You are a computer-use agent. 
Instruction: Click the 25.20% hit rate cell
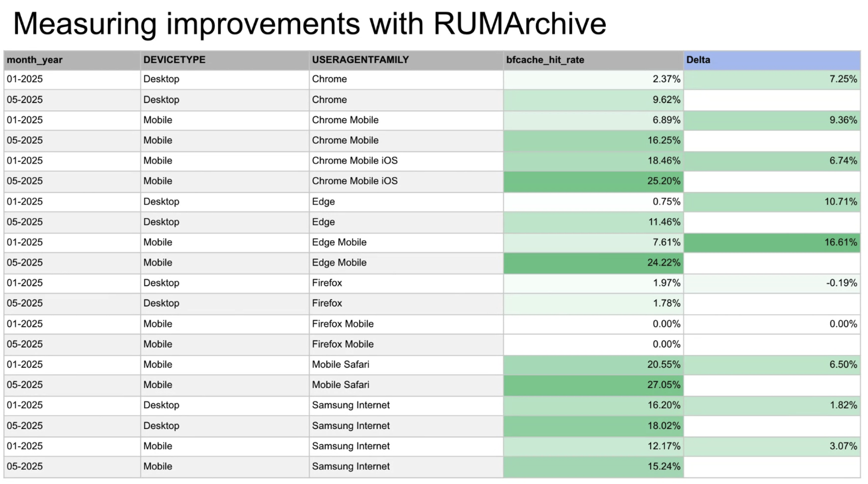point(593,181)
